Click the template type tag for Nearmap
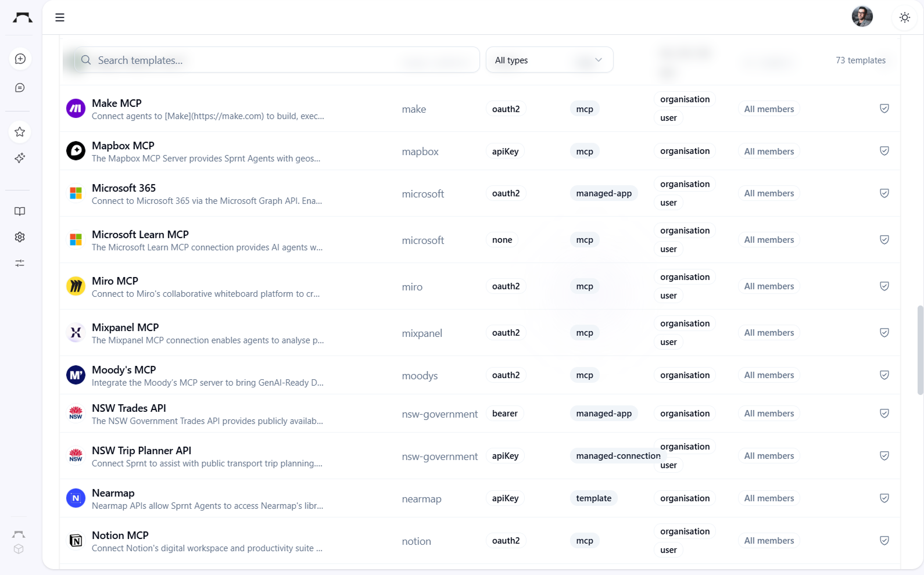This screenshot has height=575, width=924. pyautogui.click(x=593, y=498)
